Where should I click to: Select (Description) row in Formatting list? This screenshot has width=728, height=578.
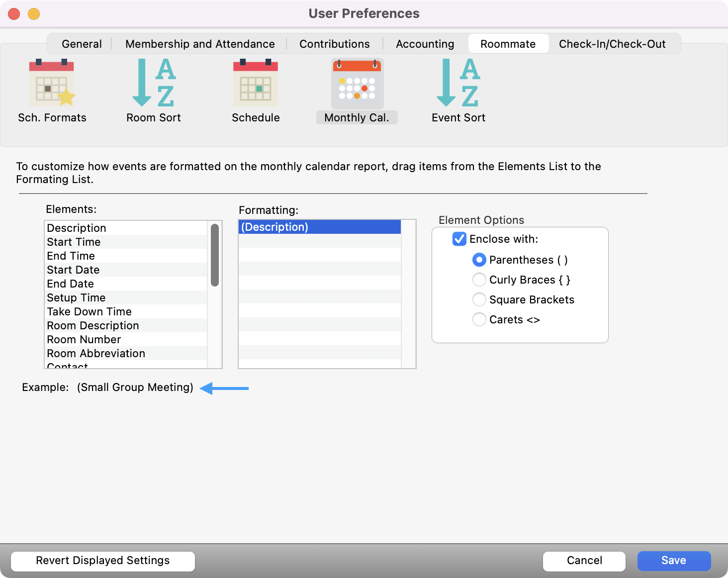(x=319, y=227)
